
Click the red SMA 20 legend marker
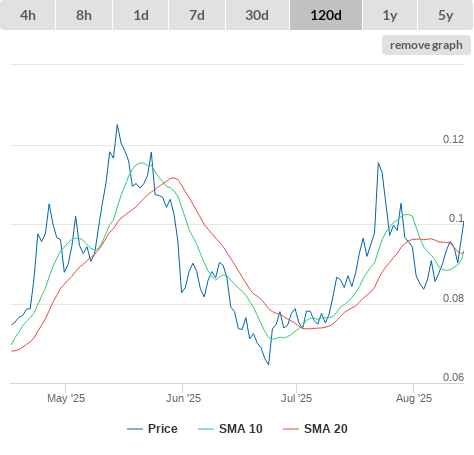pos(291,429)
